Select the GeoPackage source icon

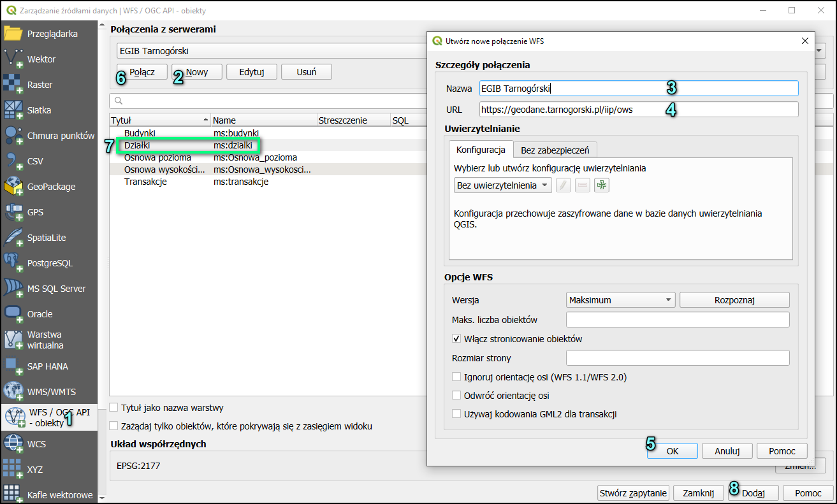14,186
